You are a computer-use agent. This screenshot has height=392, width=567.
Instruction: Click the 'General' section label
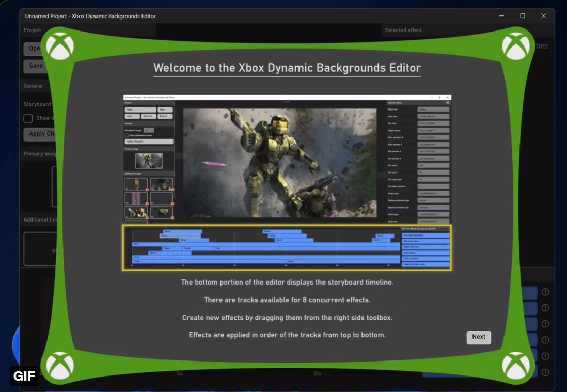pos(33,86)
